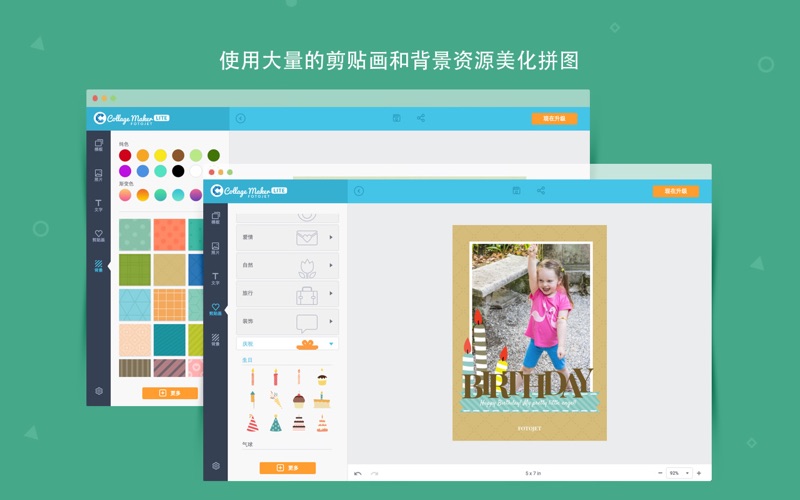Choose the tan solid background pattern
The height and width of the screenshot is (500, 800).
(169, 270)
